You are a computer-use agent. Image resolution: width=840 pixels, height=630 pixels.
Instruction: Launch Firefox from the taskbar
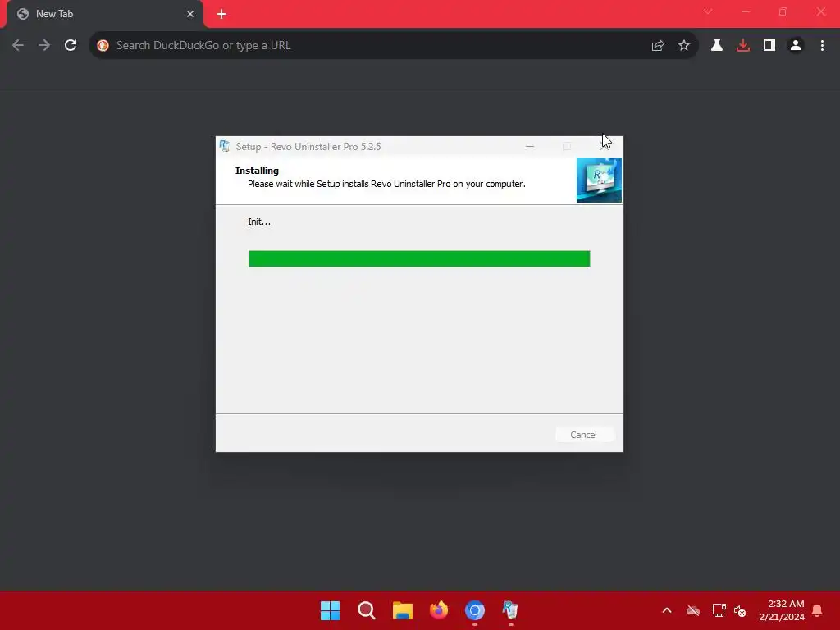(x=439, y=610)
